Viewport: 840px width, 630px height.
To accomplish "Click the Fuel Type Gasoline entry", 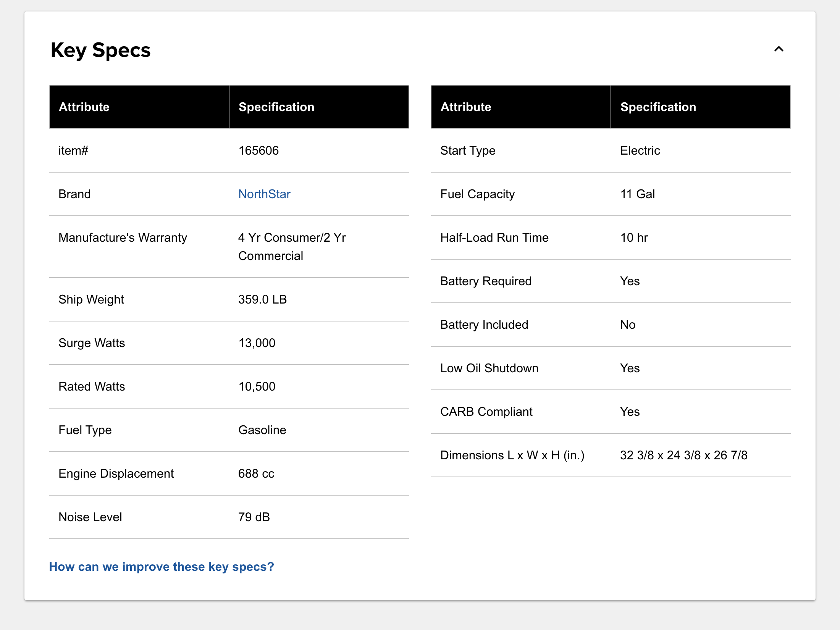I will pos(262,430).
